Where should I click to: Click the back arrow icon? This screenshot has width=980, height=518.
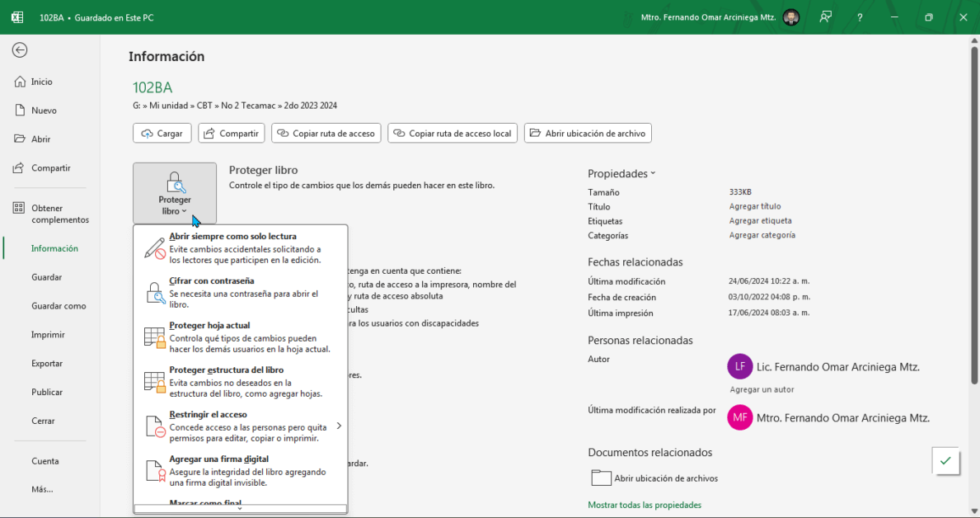[20, 50]
